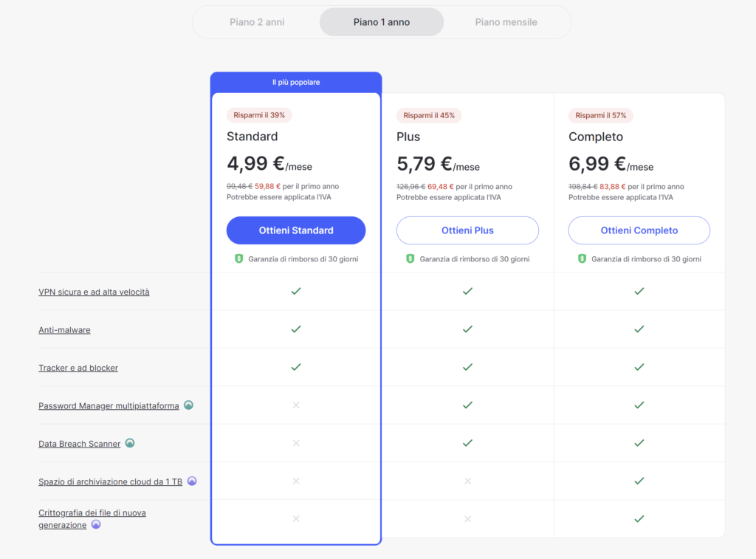Click the NordPass icon beside Password Manager multipiattaforma
The image size is (756, 559).
(x=188, y=405)
